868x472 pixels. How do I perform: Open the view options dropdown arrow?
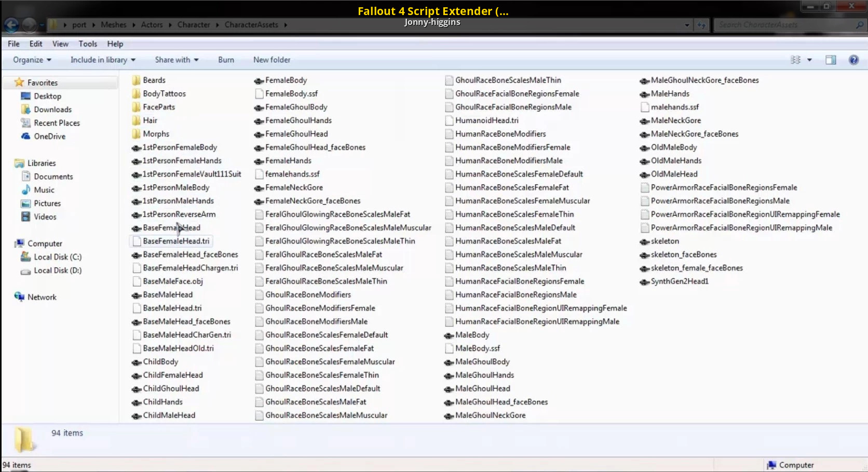click(x=809, y=60)
